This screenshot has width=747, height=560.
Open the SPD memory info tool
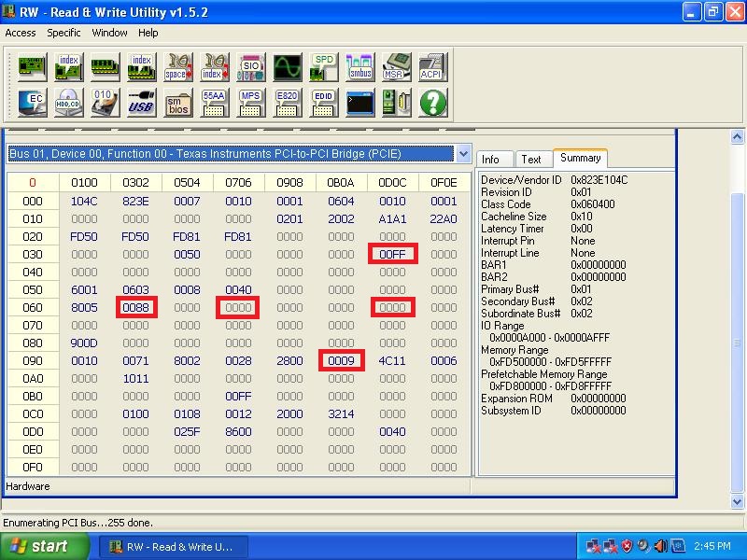(324, 66)
